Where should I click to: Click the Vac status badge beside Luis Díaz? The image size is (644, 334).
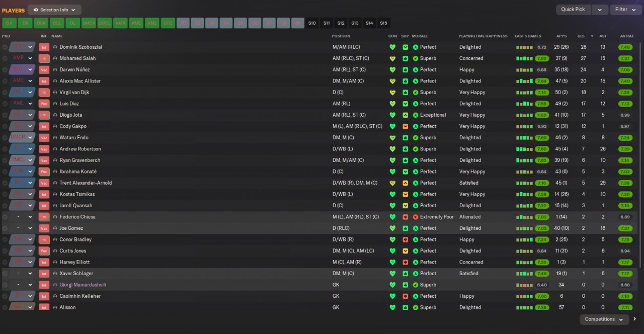coord(44,104)
